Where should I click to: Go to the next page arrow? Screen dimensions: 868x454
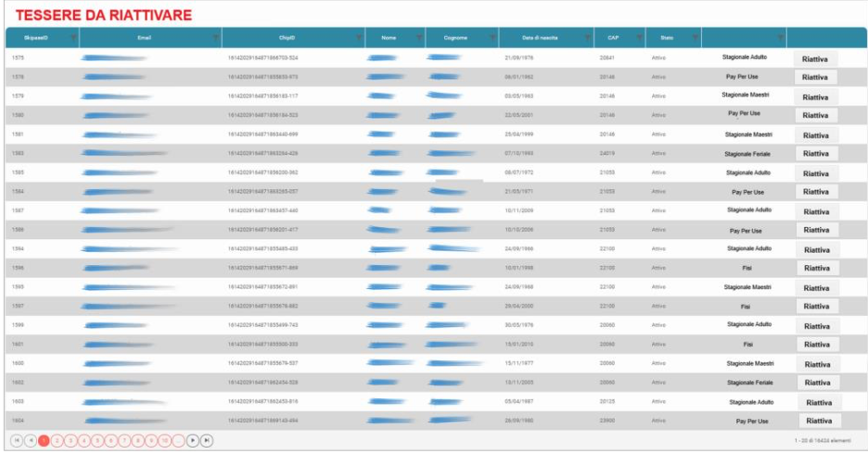193,440
